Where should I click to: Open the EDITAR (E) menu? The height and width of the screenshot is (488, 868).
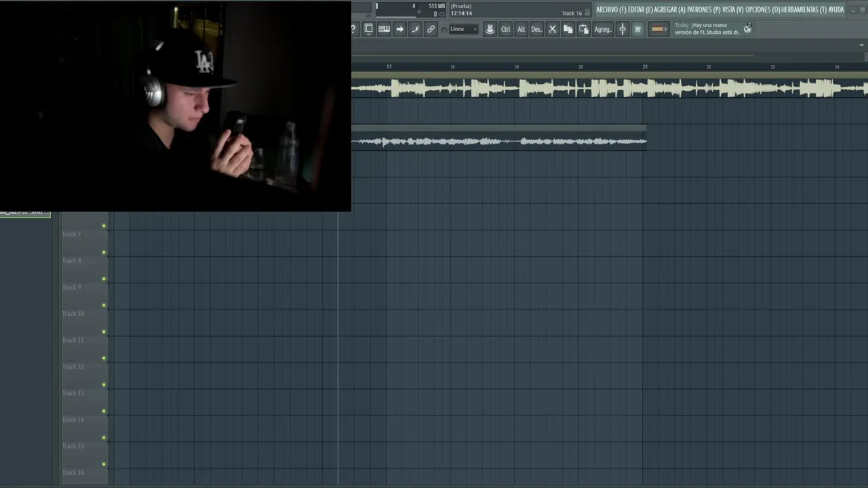point(640,9)
